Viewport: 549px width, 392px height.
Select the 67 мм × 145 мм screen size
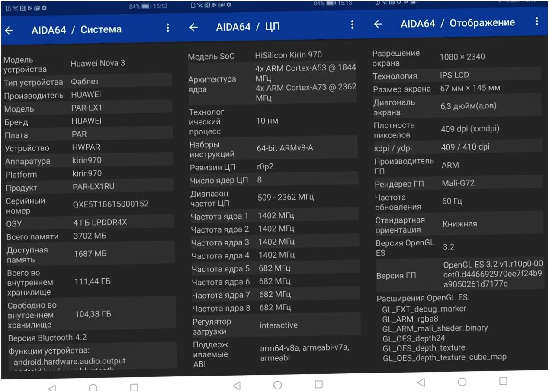[x=470, y=89]
